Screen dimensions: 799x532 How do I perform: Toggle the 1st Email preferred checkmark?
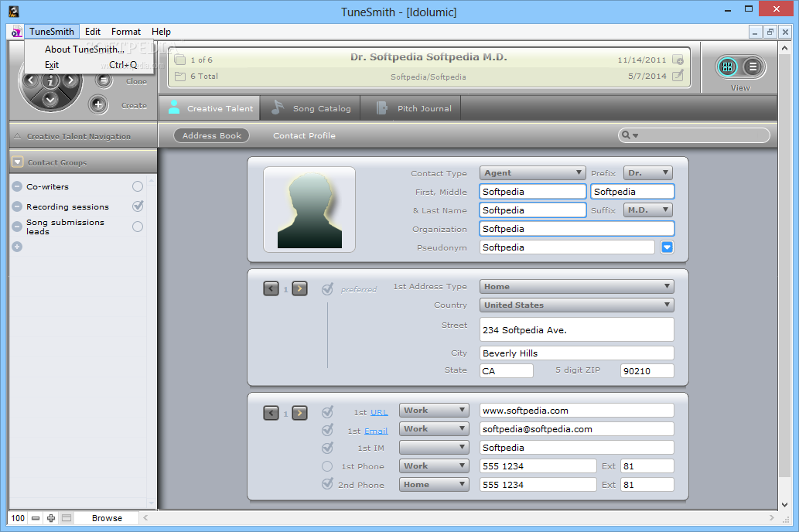pyautogui.click(x=327, y=430)
